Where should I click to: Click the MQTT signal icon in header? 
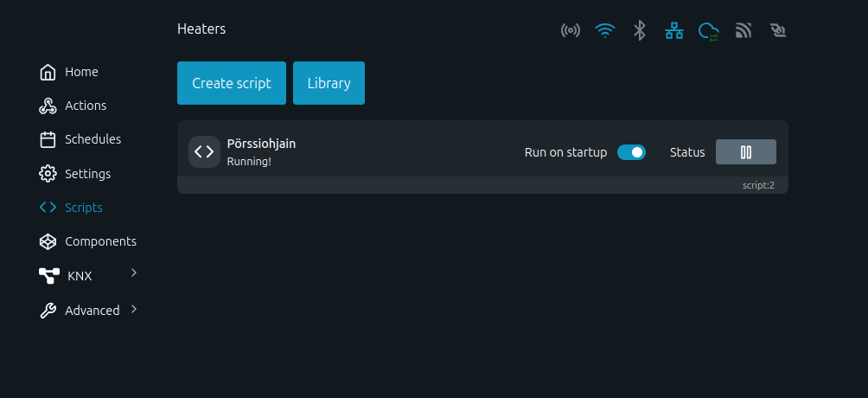744,30
